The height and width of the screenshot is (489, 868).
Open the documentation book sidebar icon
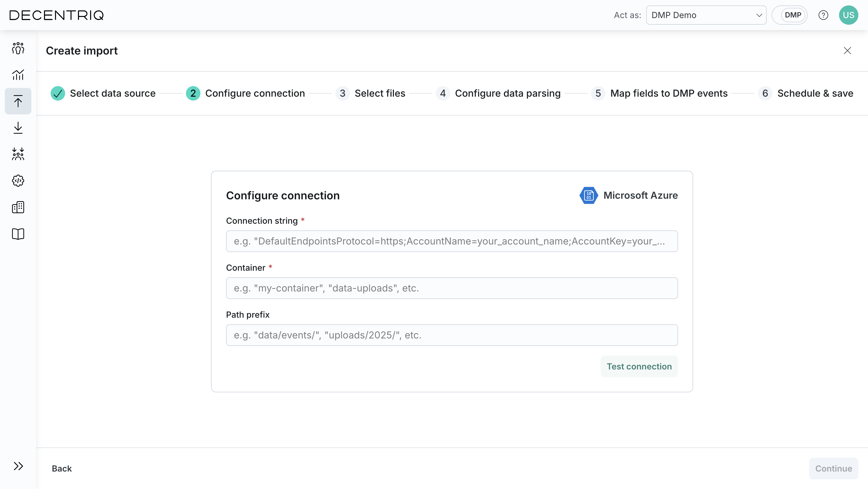click(18, 234)
